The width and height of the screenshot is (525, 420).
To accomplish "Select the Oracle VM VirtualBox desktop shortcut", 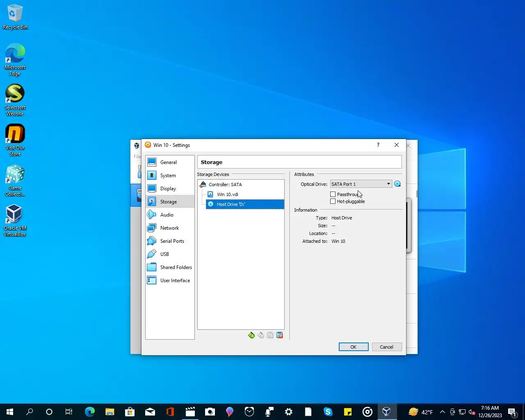I will [x=15, y=221].
